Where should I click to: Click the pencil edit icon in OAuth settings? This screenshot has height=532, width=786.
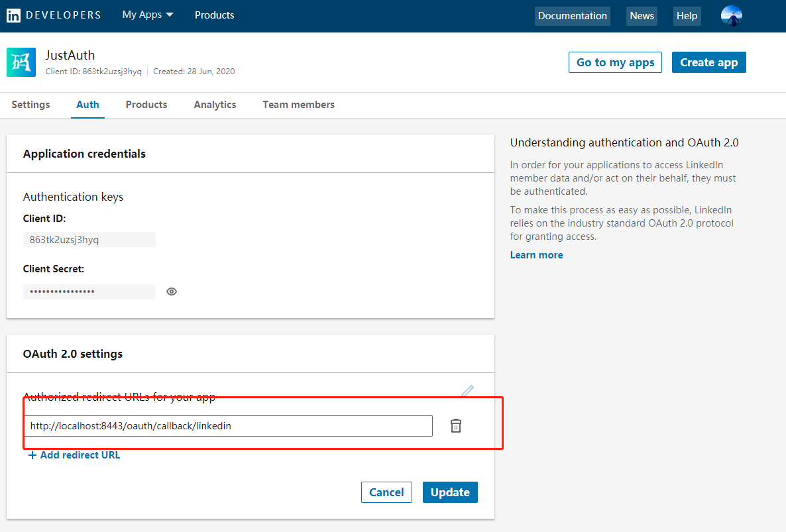[467, 391]
